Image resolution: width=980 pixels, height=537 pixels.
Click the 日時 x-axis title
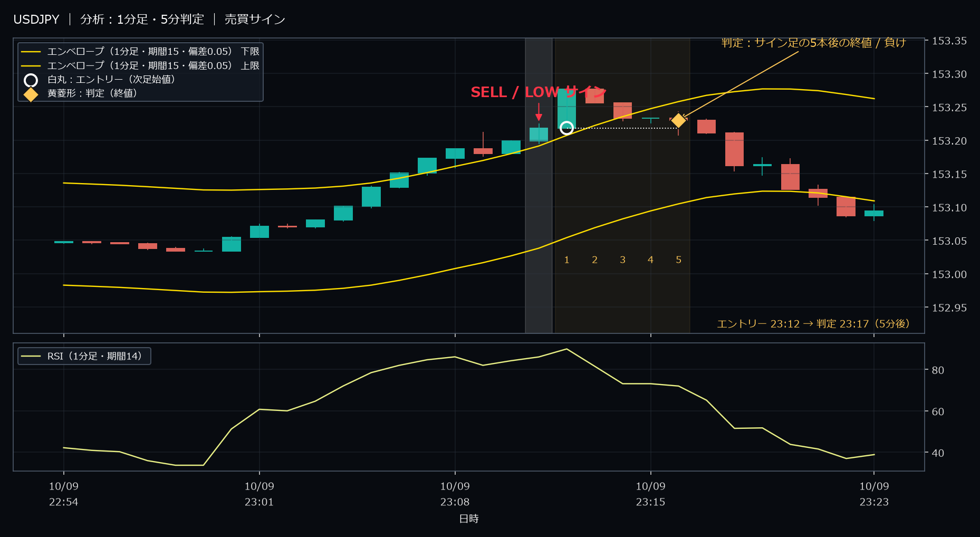coord(469,519)
